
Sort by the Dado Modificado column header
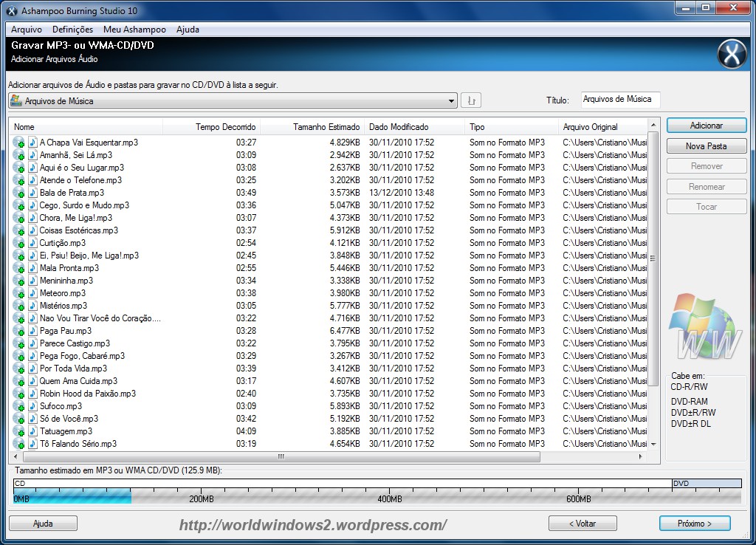415,127
